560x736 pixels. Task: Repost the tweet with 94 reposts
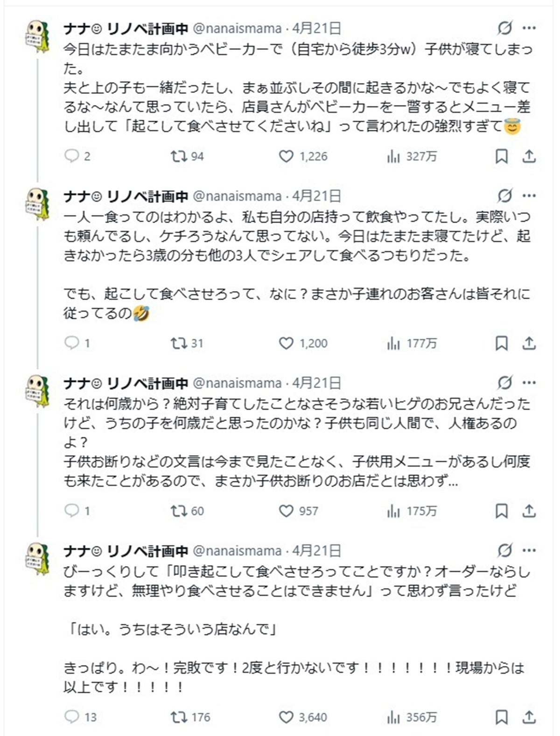[x=178, y=156]
